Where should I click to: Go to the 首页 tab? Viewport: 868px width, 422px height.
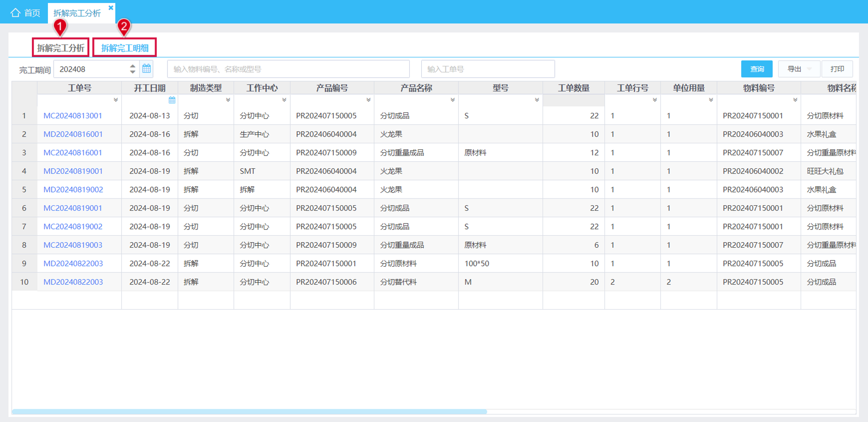point(25,13)
